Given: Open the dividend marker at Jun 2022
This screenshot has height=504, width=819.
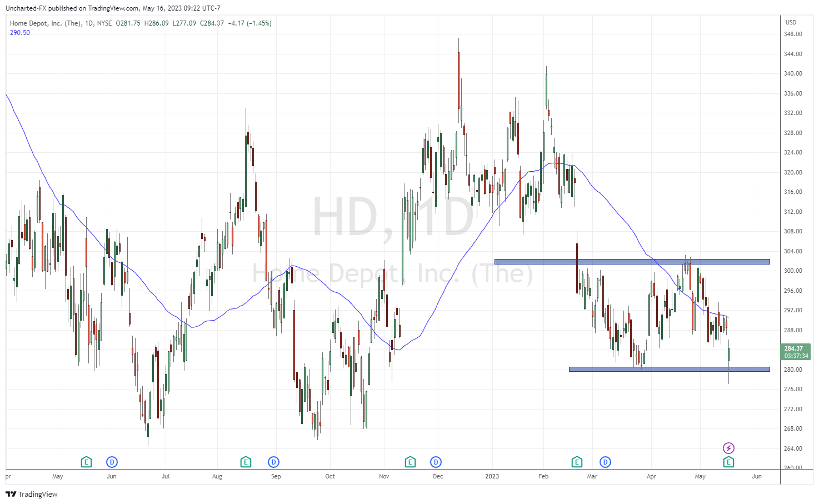Looking at the screenshot, I should [112, 462].
